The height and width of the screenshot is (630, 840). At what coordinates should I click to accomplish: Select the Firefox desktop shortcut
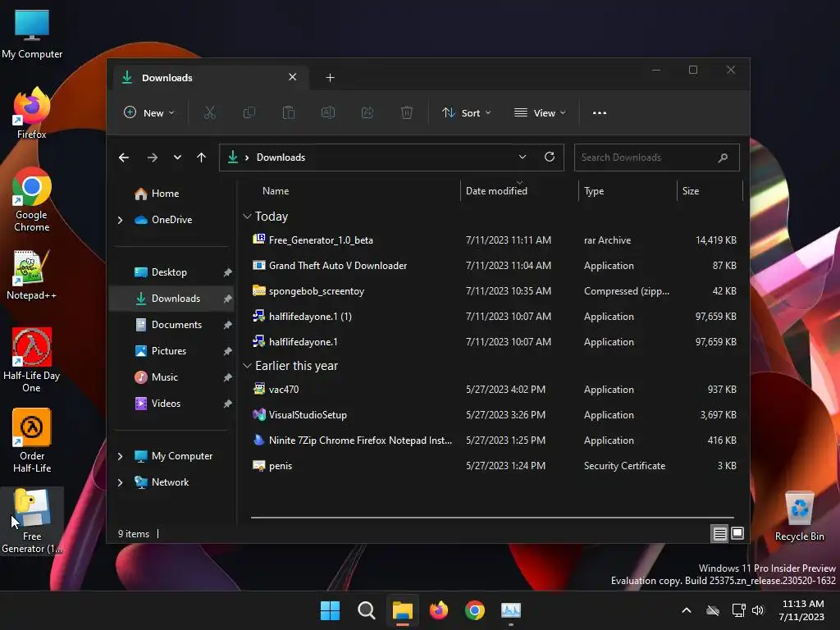32,113
